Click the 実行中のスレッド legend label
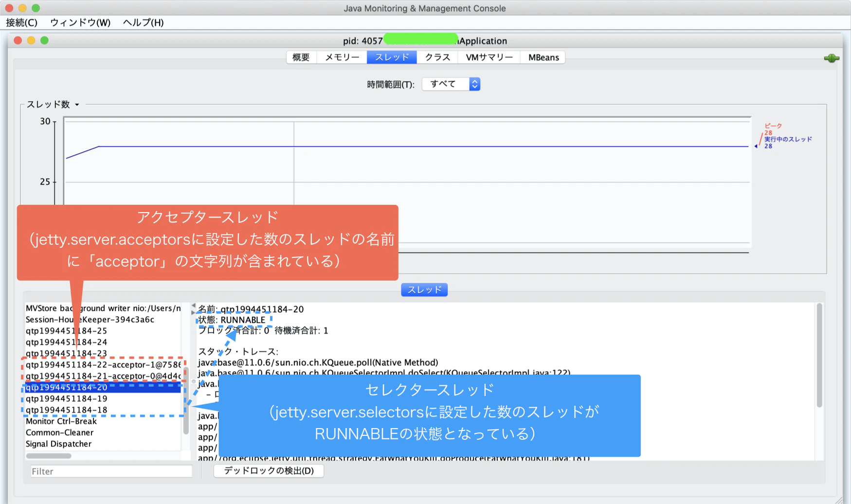851x504 pixels. (788, 139)
